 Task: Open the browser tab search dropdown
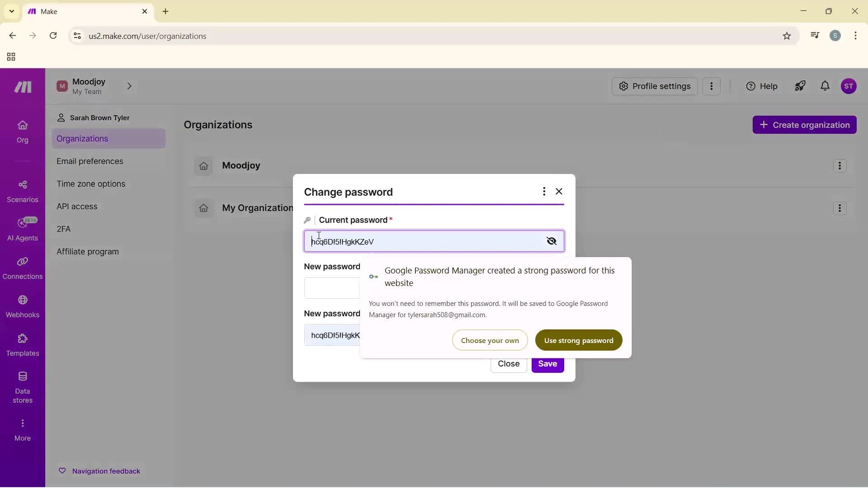pyautogui.click(x=11, y=11)
